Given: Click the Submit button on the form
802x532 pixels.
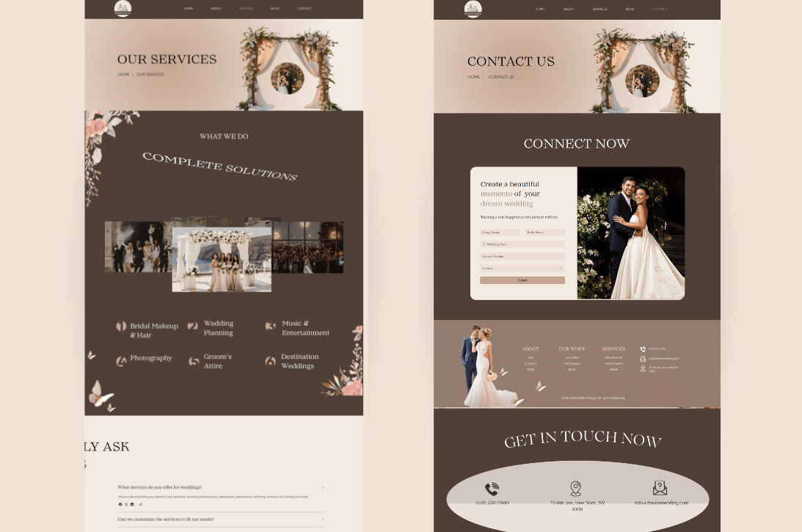Looking at the screenshot, I should tap(522, 280).
